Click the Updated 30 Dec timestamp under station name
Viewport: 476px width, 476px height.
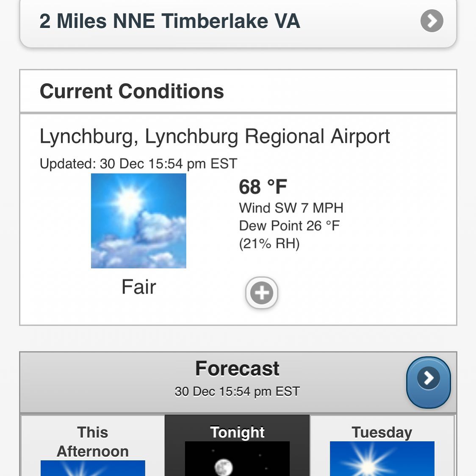[x=138, y=163]
